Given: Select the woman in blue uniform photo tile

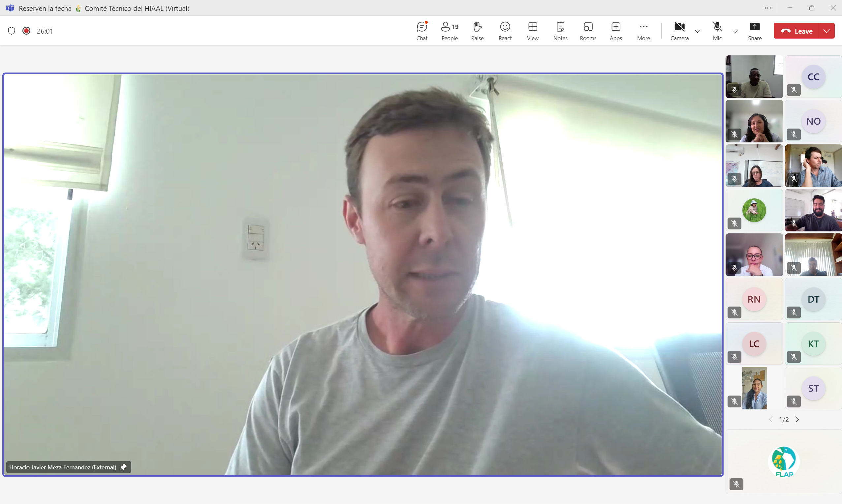Looking at the screenshot, I should [x=754, y=388].
